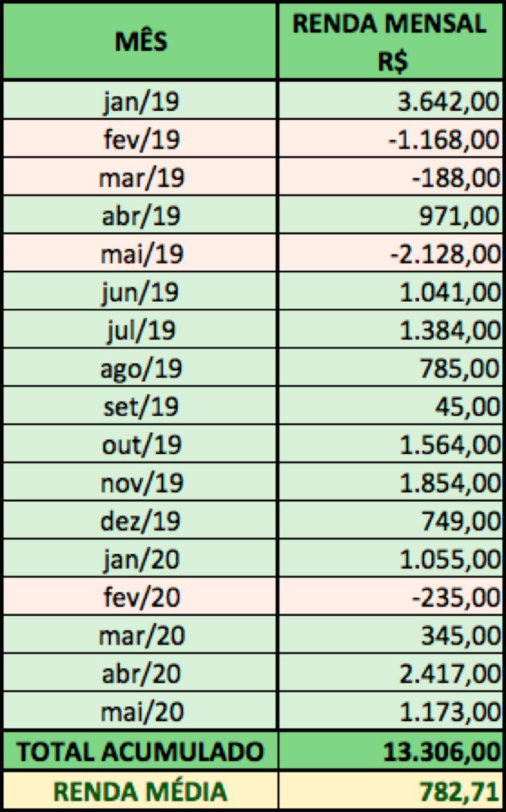The height and width of the screenshot is (812, 506).
Task: Select the -1.168,00 value cell
Action: (x=390, y=139)
